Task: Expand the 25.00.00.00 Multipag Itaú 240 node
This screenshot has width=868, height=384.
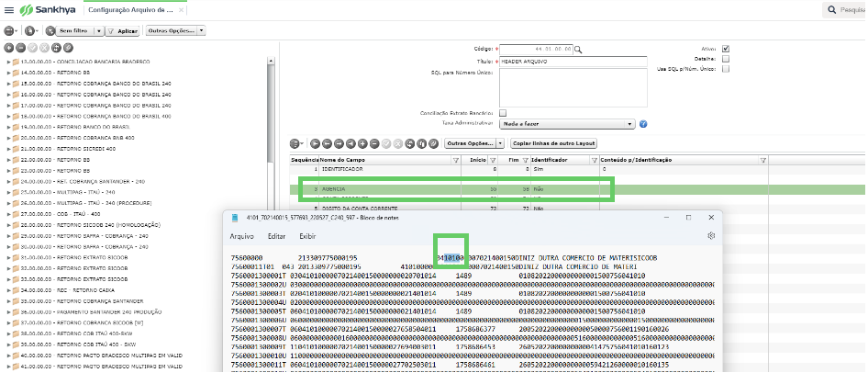Action: click(x=9, y=192)
